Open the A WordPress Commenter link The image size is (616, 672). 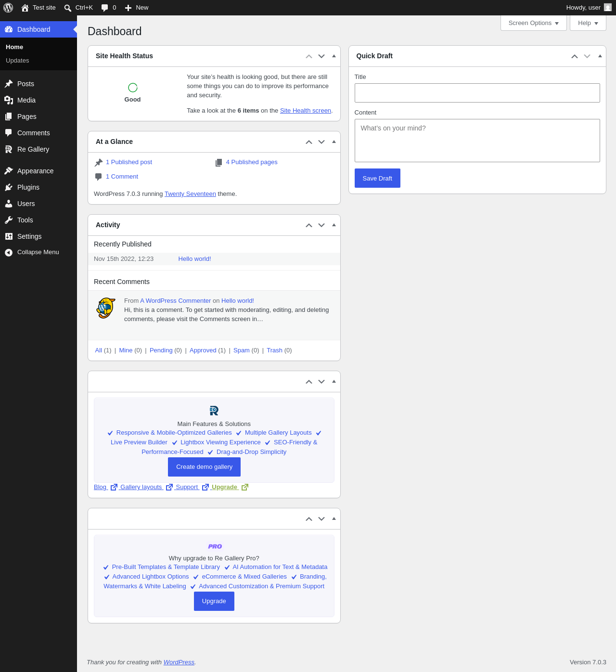[176, 301]
